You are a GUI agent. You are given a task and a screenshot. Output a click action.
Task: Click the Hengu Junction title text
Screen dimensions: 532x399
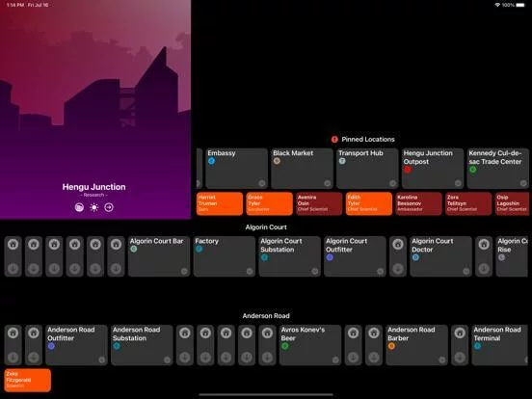(x=94, y=187)
